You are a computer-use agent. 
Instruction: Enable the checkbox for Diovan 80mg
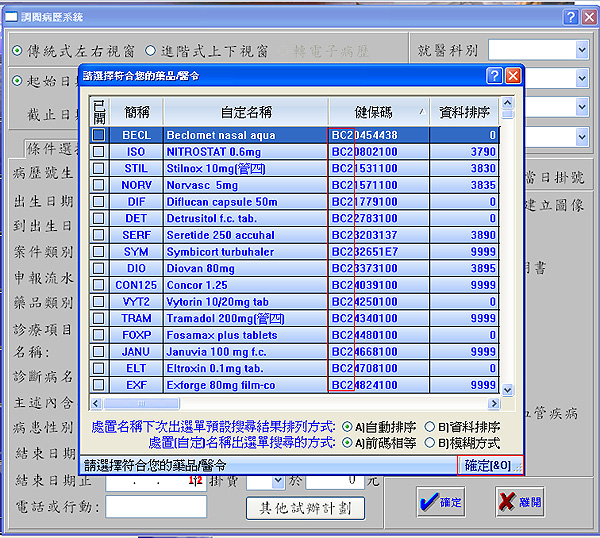click(98, 268)
